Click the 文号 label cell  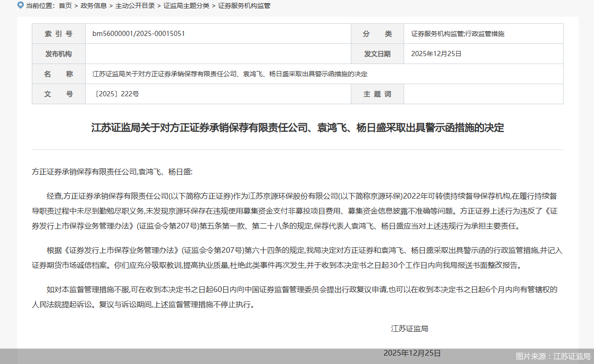click(58, 93)
